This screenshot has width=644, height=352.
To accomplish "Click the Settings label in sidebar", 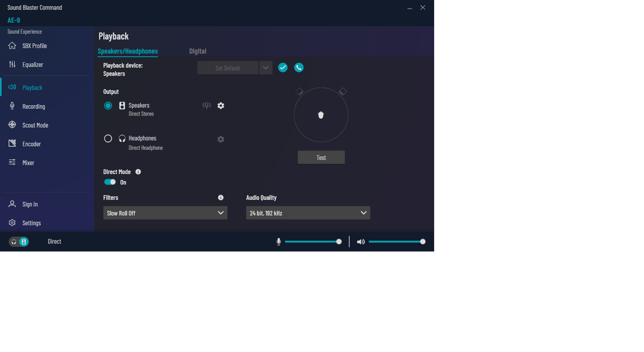I will (x=32, y=223).
